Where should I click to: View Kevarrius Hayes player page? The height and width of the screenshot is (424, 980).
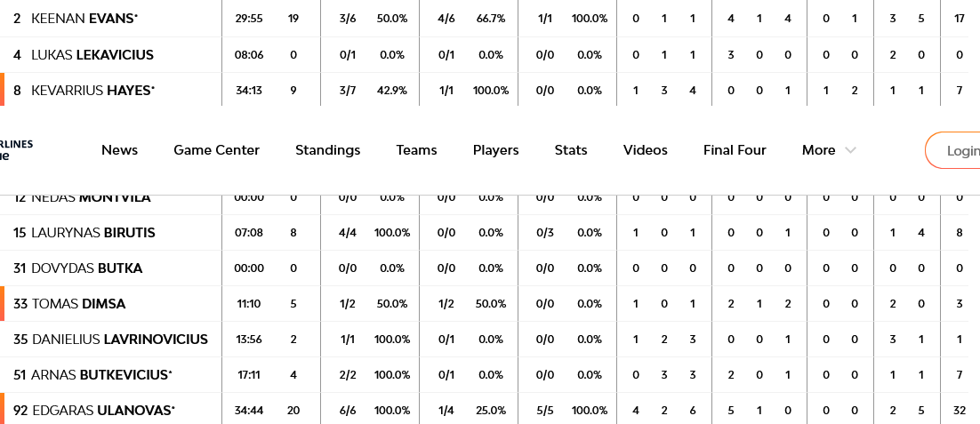(92, 91)
